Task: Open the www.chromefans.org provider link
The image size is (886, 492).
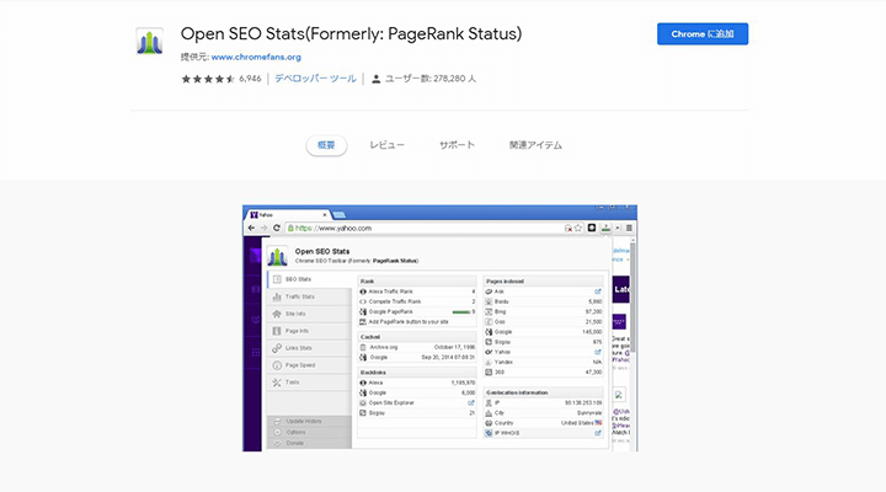Action: click(x=256, y=57)
